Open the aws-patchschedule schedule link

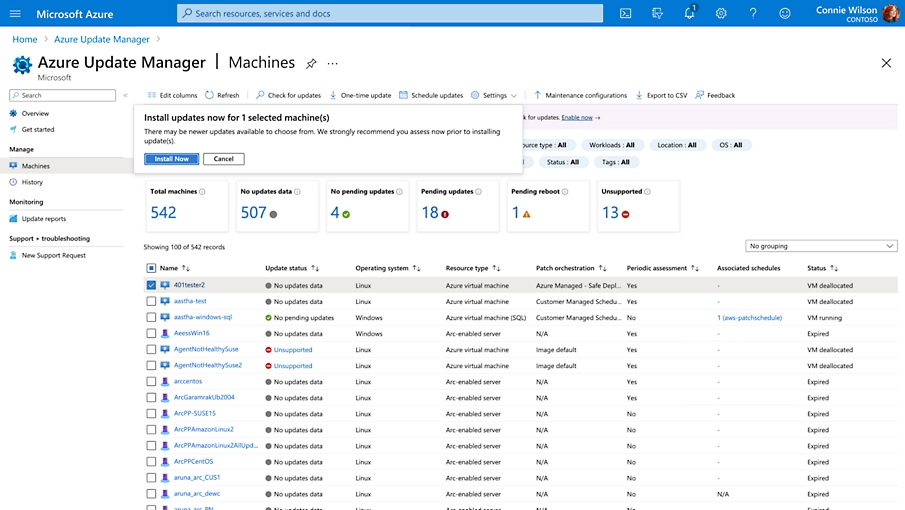point(750,317)
